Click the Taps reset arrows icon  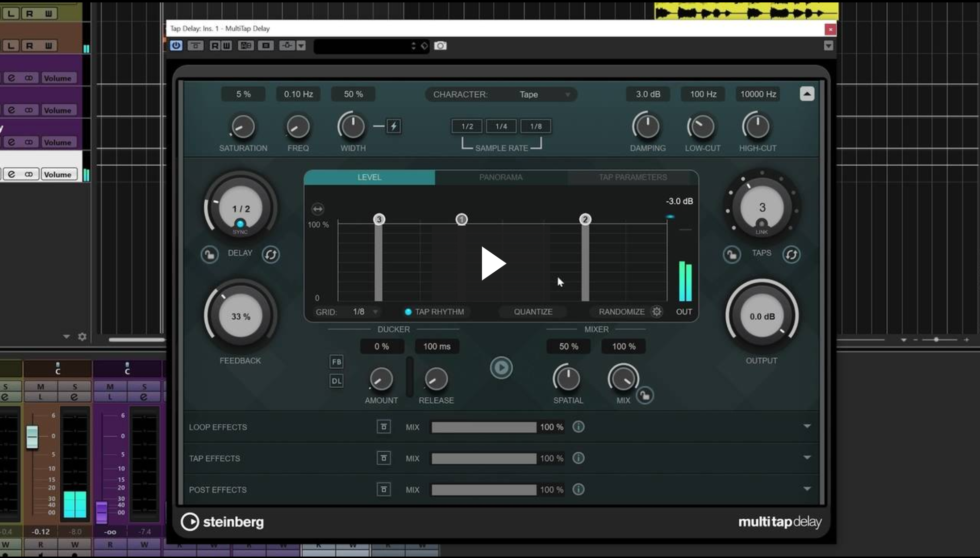791,254
